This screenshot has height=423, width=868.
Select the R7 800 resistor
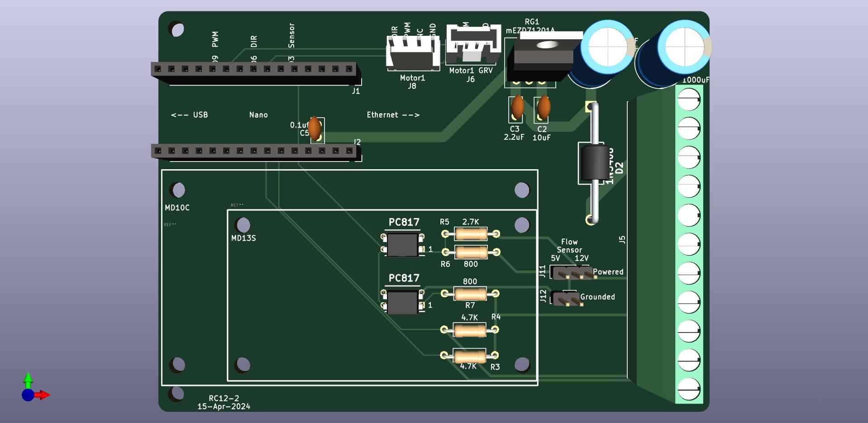click(470, 295)
